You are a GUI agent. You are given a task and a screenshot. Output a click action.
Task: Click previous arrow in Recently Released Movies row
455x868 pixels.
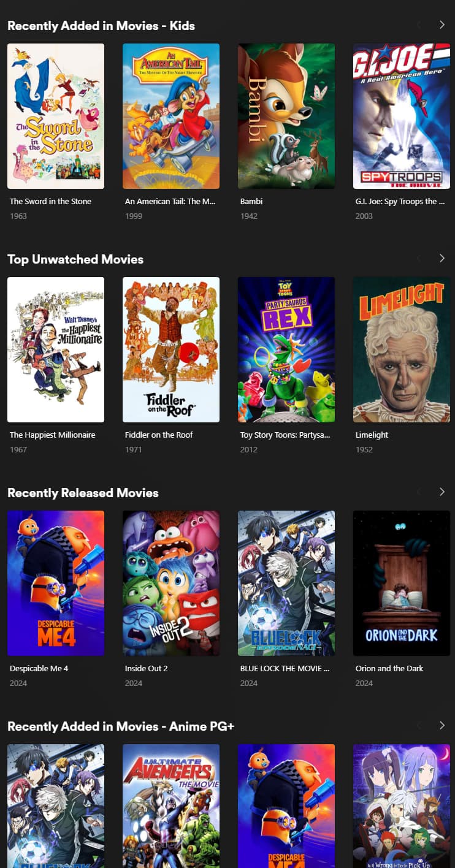(419, 492)
